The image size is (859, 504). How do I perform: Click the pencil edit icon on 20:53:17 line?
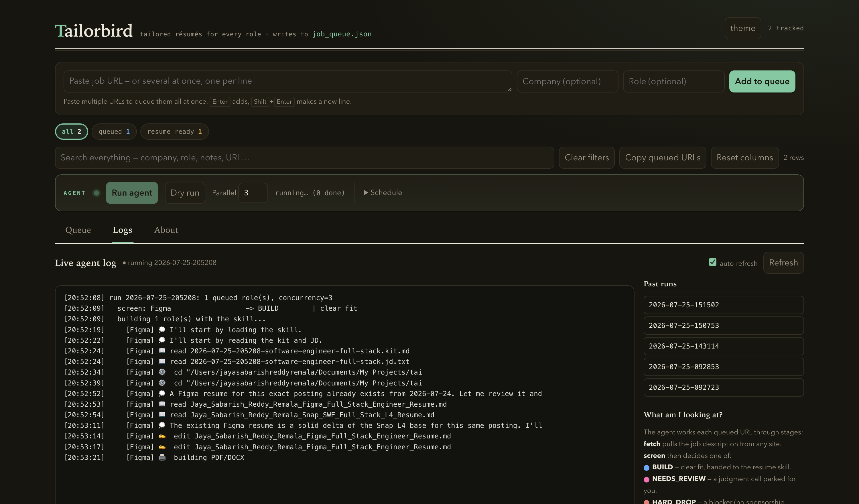coord(162,447)
